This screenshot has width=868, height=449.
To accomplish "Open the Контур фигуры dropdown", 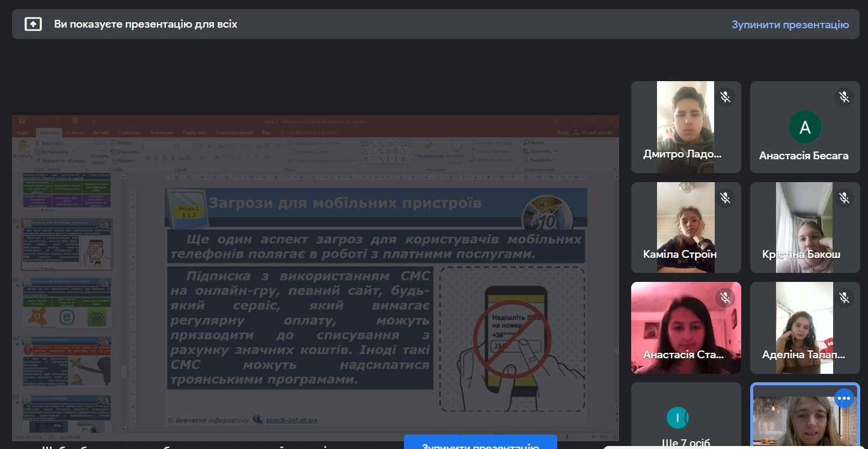I will click(492, 151).
